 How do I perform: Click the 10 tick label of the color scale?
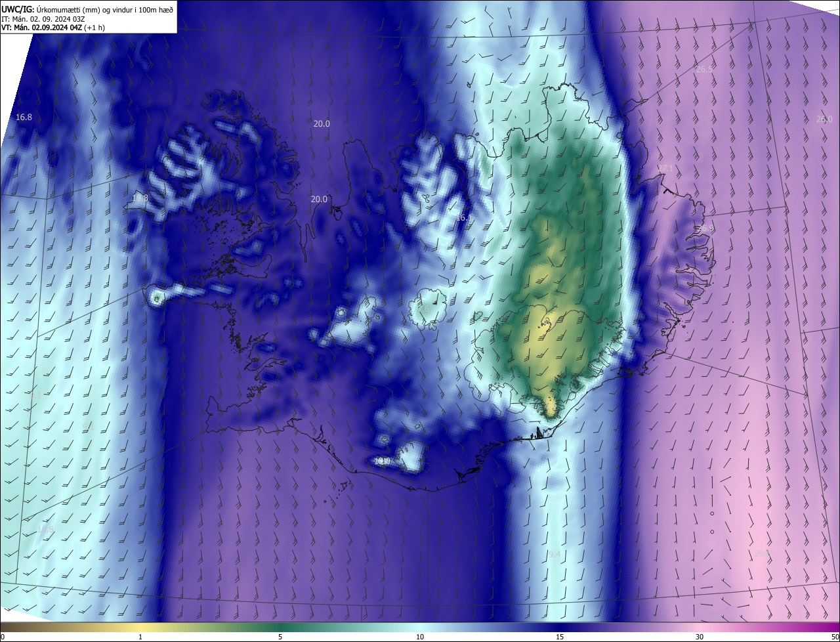[420, 637]
